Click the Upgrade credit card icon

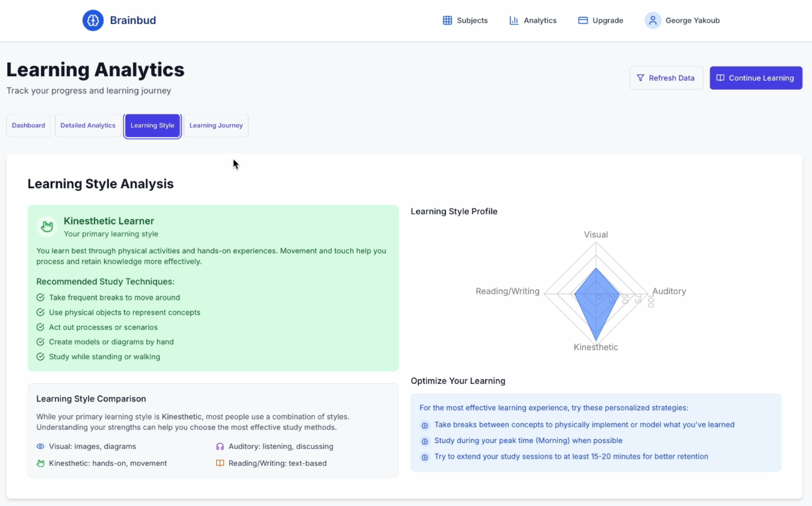point(583,20)
